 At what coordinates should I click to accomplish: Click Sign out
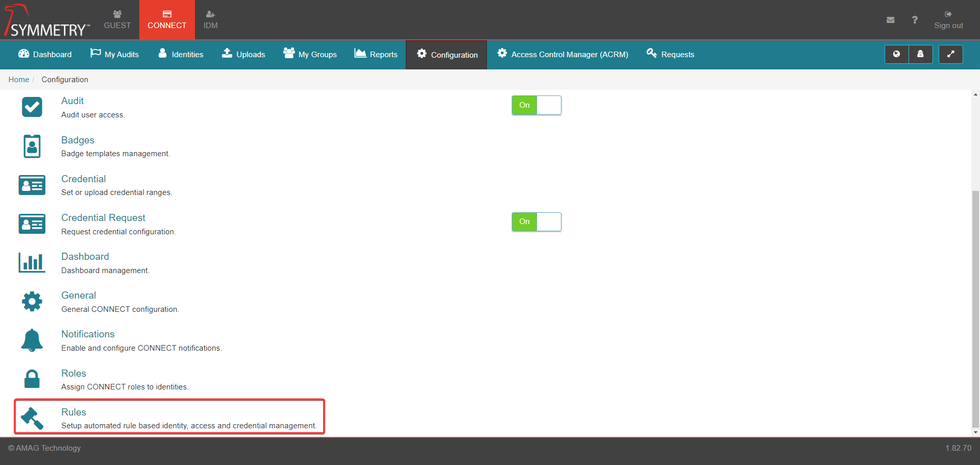(x=948, y=20)
